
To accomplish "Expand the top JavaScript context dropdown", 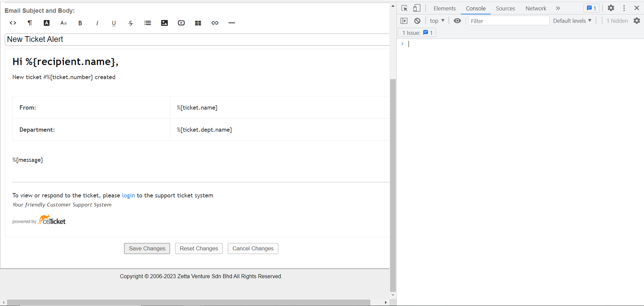I will (x=437, y=21).
